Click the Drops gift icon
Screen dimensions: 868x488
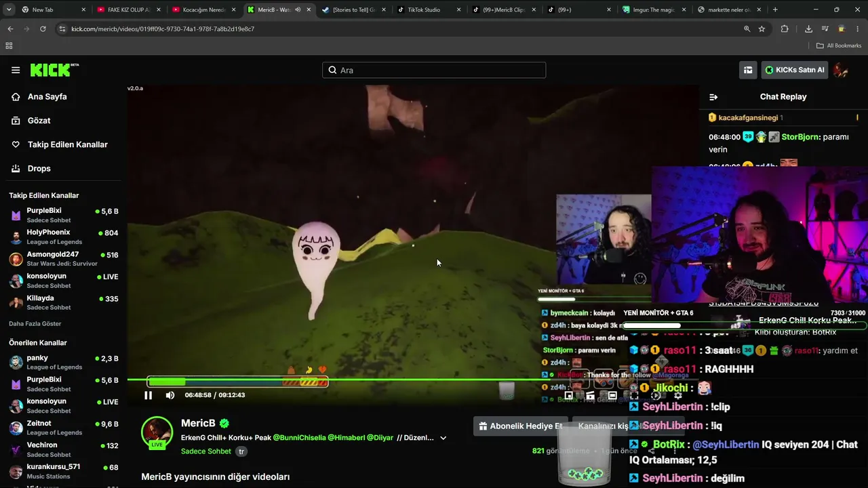pos(16,168)
